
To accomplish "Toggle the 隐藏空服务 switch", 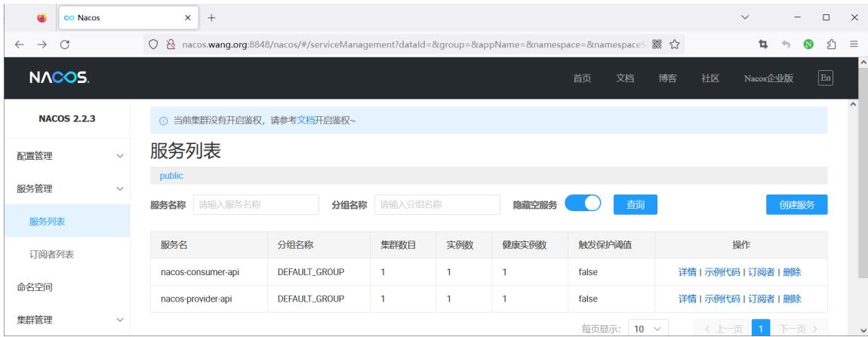I will click(x=583, y=203).
